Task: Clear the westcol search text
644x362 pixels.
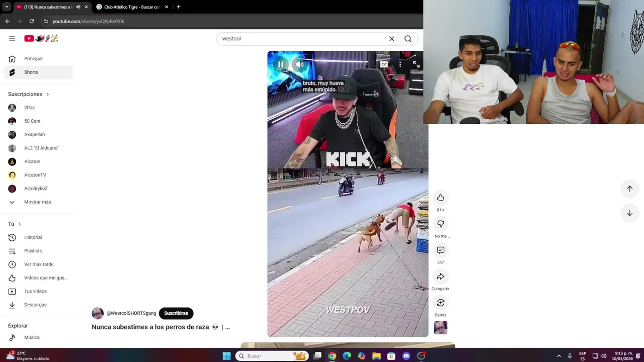Action: [391, 39]
